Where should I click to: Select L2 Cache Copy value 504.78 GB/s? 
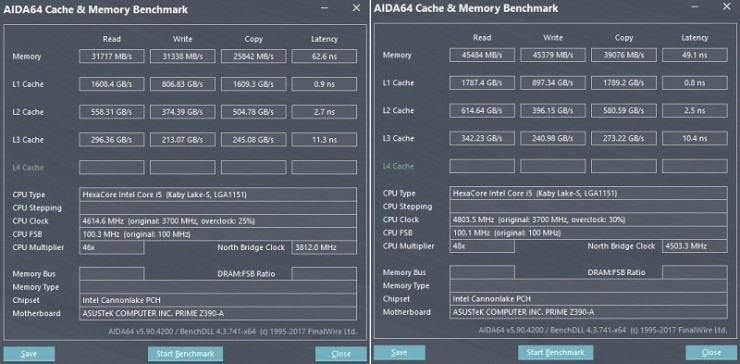(253, 112)
